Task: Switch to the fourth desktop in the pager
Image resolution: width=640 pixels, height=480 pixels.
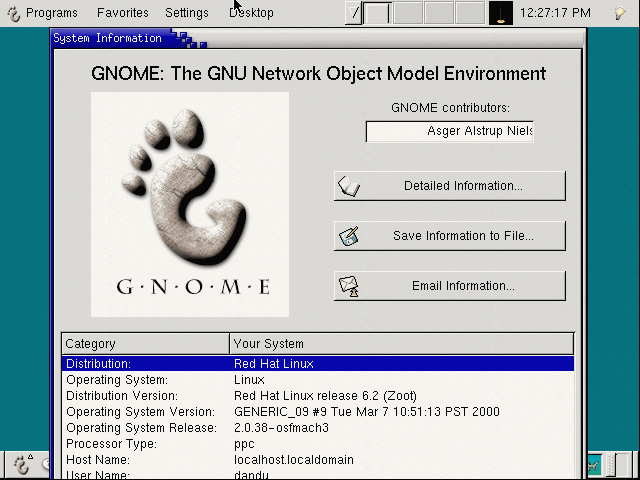Action: click(469, 13)
